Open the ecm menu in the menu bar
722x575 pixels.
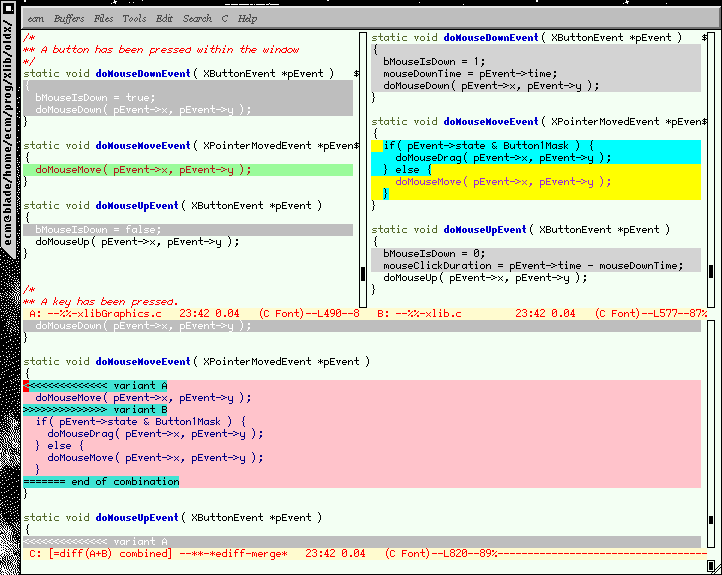click(x=35, y=18)
